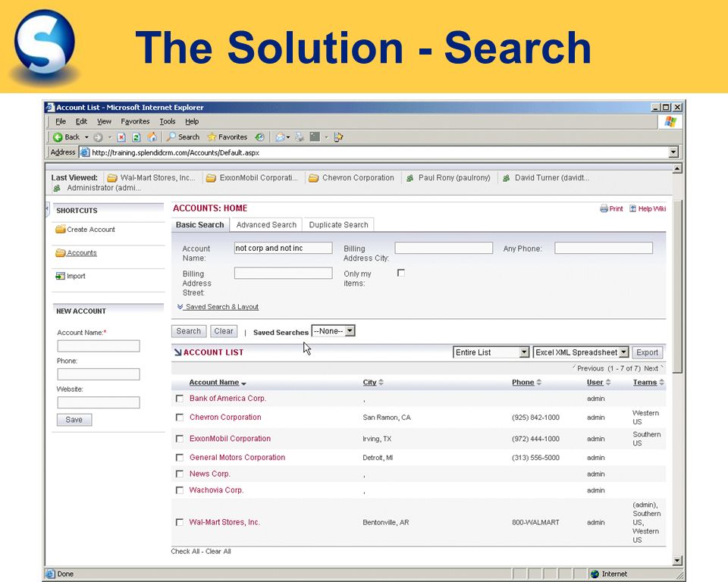Click the Edit page icon in toolbar
Screen dimensions: 728x582
pos(315,137)
